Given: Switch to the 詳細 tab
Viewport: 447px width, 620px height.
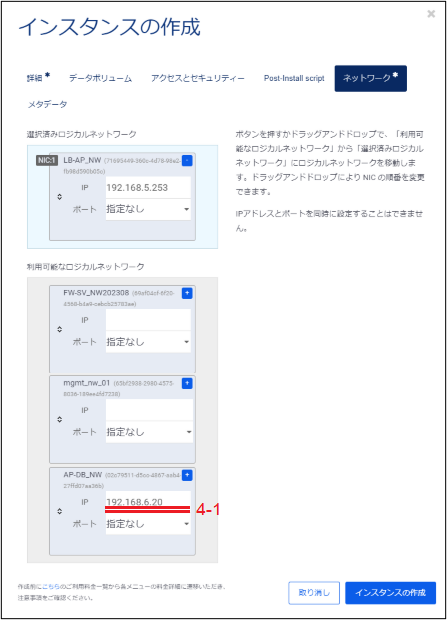Looking at the screenshot, I should (38, 78).
